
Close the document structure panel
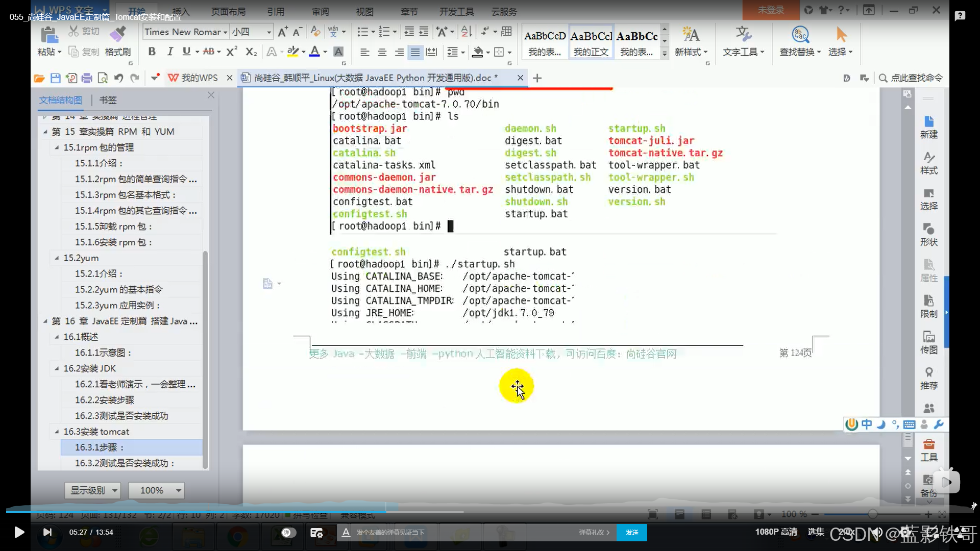211,95
